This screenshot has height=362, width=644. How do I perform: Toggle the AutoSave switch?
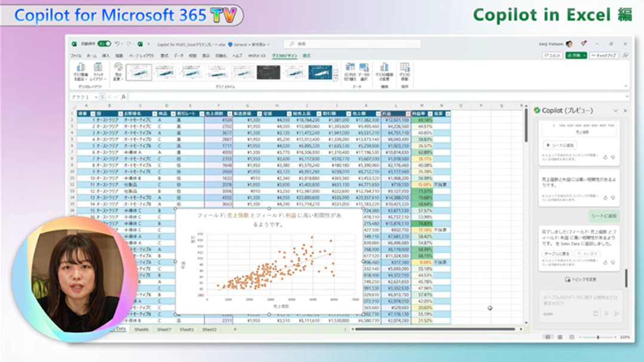[104, 44]
